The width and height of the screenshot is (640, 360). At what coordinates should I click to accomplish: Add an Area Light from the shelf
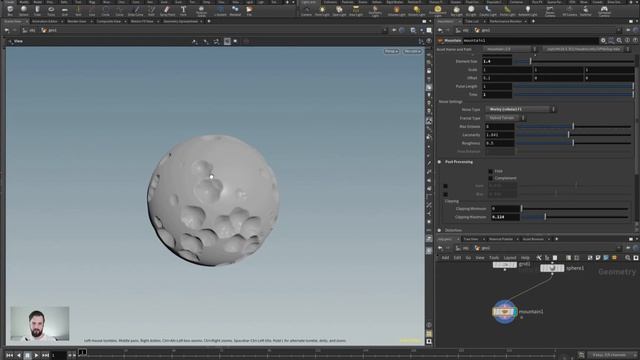[356, 10]
